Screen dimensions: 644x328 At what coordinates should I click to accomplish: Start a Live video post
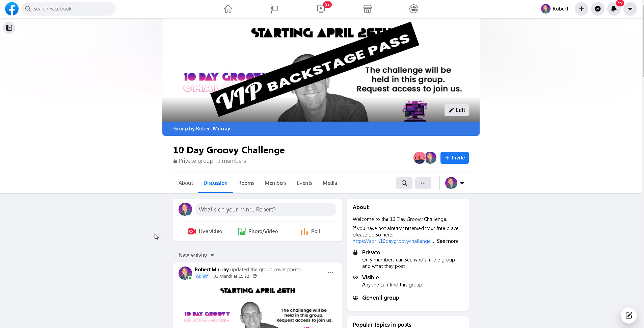205,231
